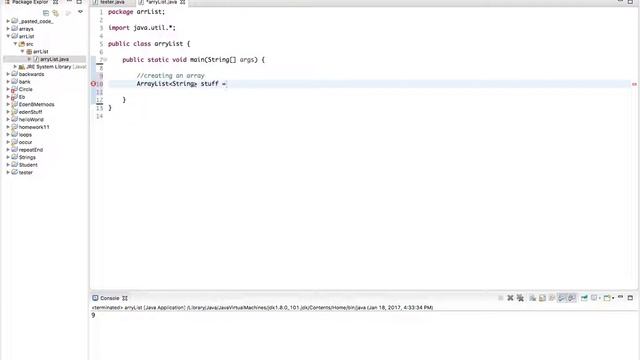Expand the bank project
Image resolution: width=640 pixels, height=360 pixels.
pyautogui.click(x=8, y=82)
